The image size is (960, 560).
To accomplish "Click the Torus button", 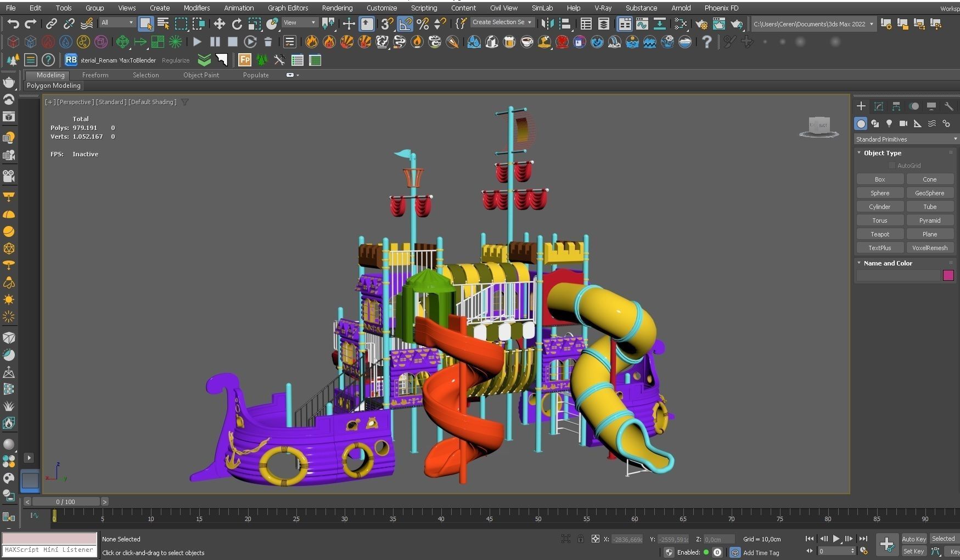I will 880,220.
